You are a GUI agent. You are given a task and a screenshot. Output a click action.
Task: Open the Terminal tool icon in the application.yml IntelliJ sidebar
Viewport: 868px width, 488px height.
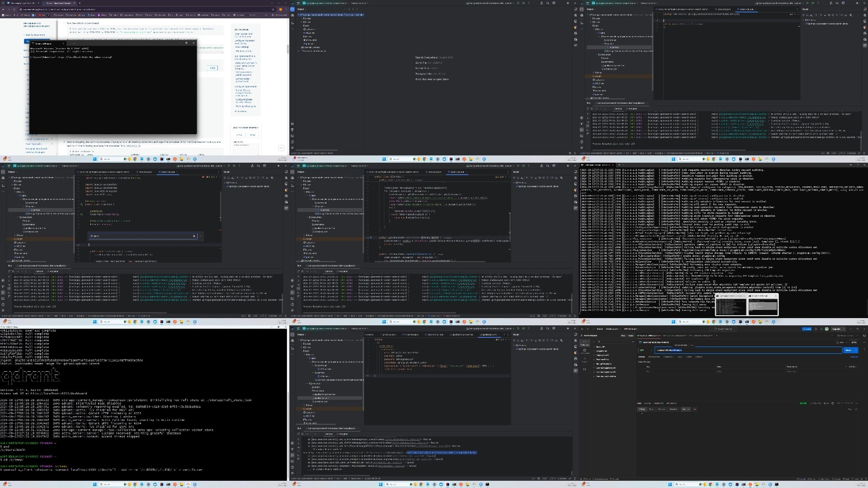click(x=292, y=461)
